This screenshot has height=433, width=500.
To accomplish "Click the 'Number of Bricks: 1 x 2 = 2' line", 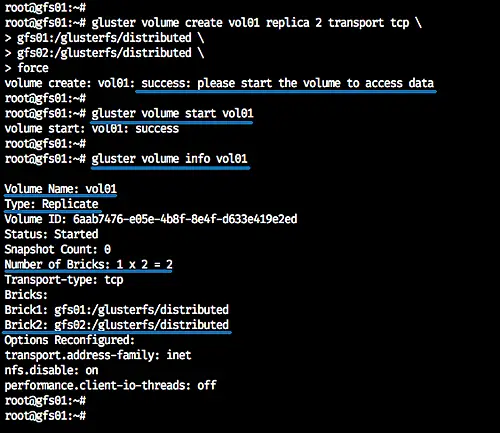I will click(89, 265).
